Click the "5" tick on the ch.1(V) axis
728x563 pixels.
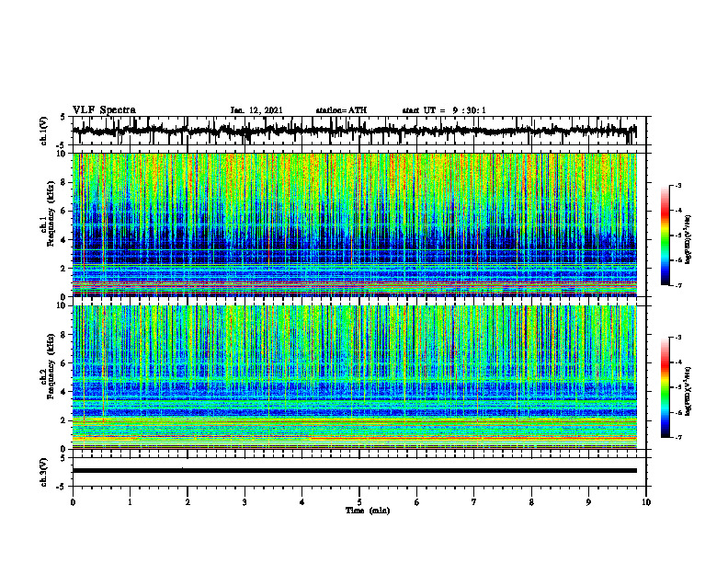pos(63,118)
